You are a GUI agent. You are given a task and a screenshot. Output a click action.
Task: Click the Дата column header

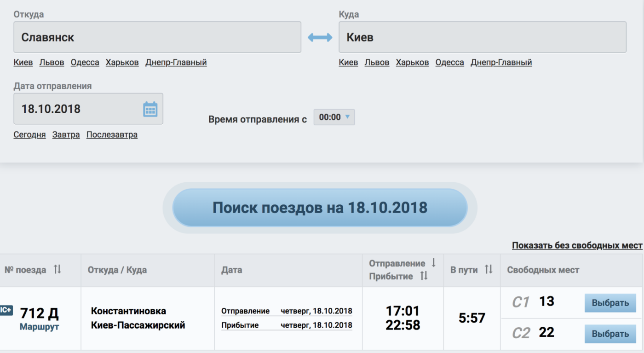232,270
